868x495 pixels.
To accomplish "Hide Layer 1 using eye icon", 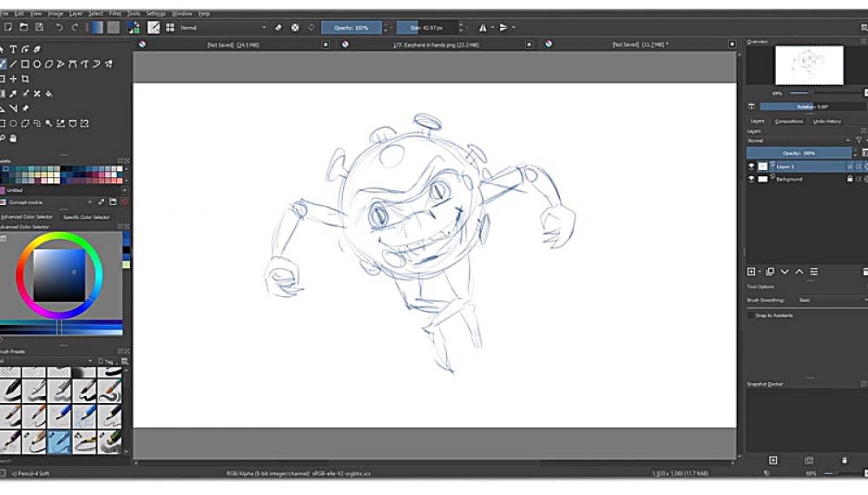I will tap(752, 166).
